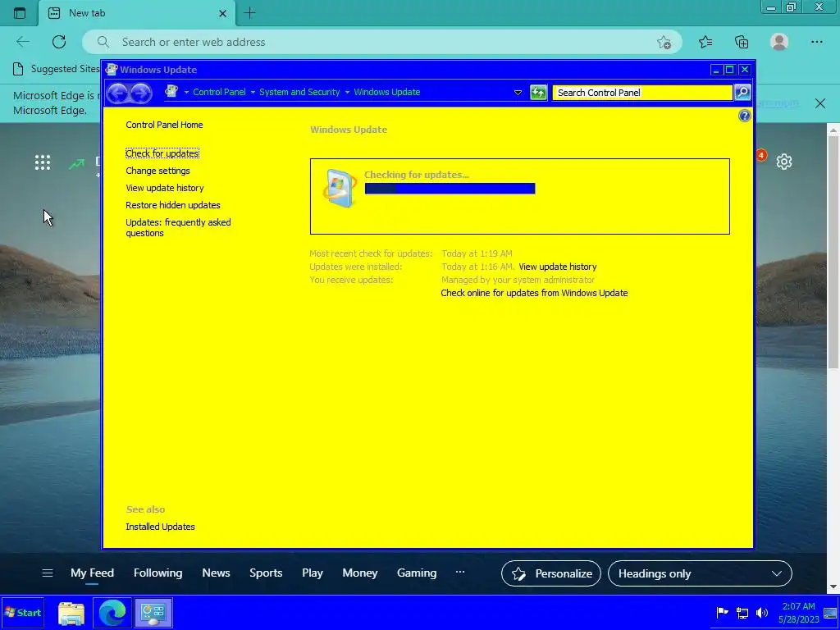Viewport: 840px width, 630px height.
Task: Select the Gaming feed tab
Action: [416, 573]
